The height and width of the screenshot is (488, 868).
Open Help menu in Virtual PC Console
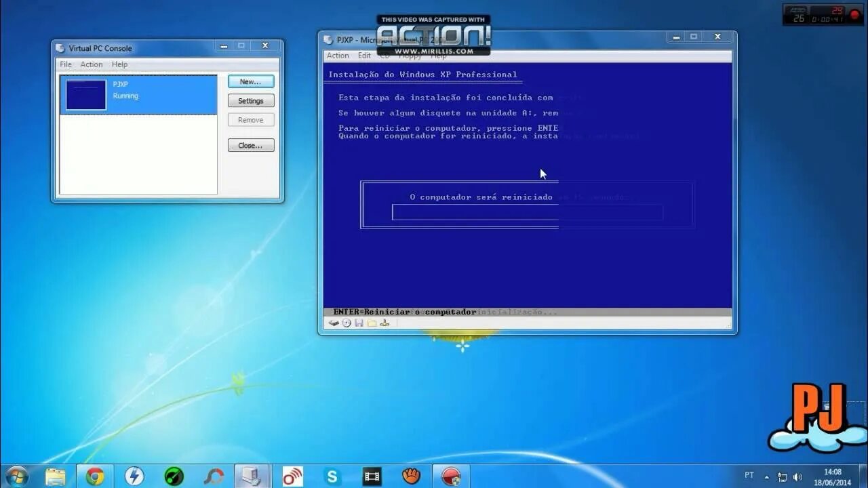[119, 64]
